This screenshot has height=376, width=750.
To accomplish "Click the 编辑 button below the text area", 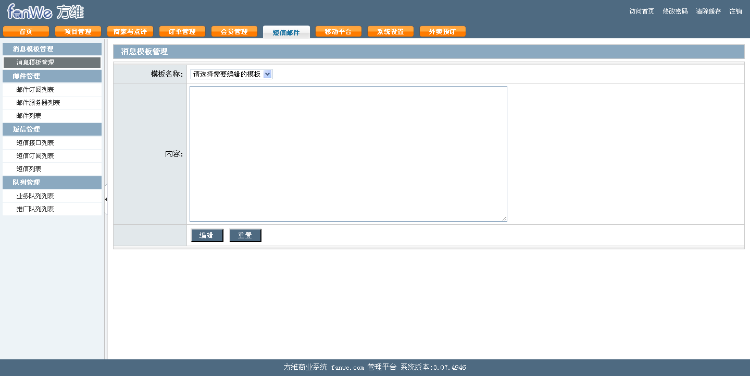I will pos(207,235).
